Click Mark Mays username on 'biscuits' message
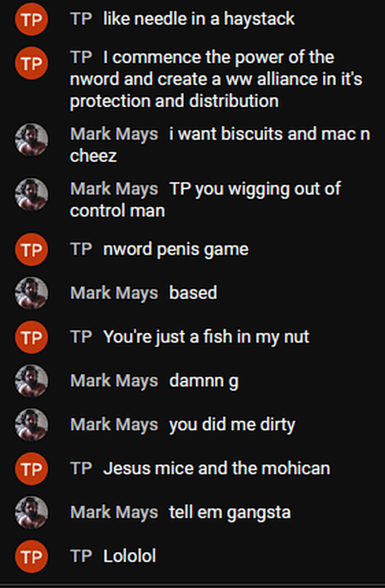This screenshot has width=385, height=588. pyautogui.click(x=114, y=134)
